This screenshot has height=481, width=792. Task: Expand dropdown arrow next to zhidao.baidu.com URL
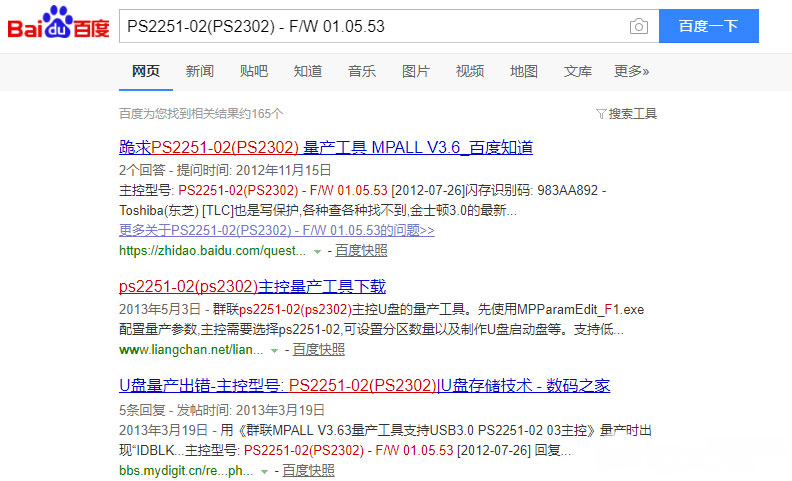(x=317, y=251)
